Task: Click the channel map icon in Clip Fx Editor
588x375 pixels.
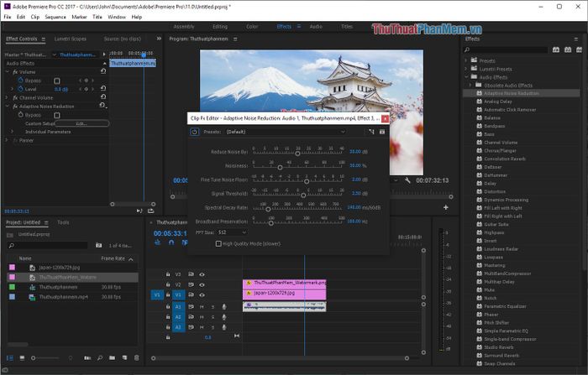Action: coord(371,132)
